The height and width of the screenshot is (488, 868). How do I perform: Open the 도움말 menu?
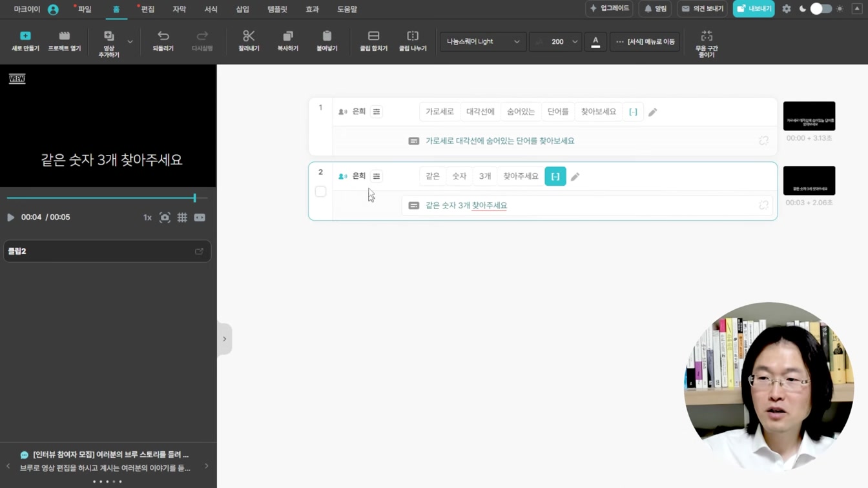click(347, 9)
